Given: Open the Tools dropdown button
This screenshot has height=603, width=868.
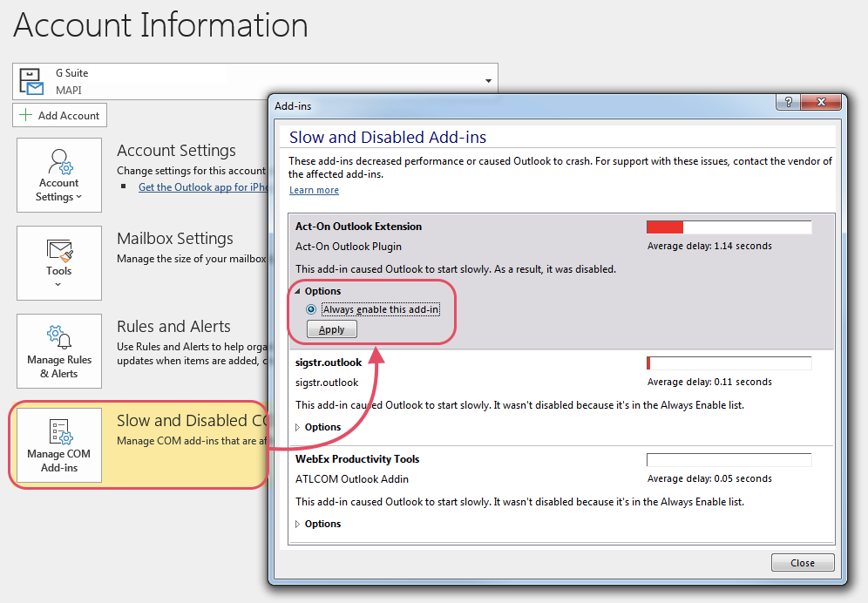Looking at the screenshot, I should [x=59, y=263].
